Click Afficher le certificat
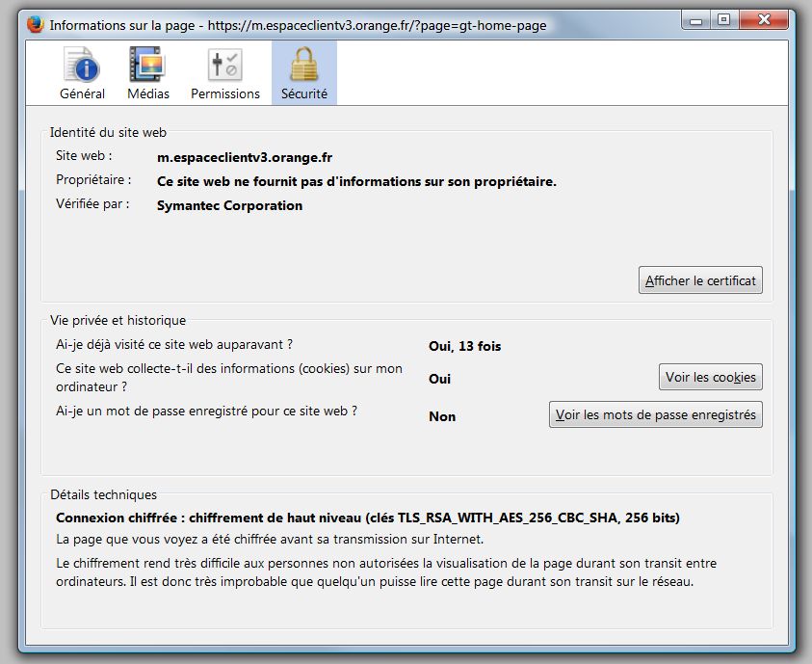This screenshot has width=812, height=664. coord(699,280)
